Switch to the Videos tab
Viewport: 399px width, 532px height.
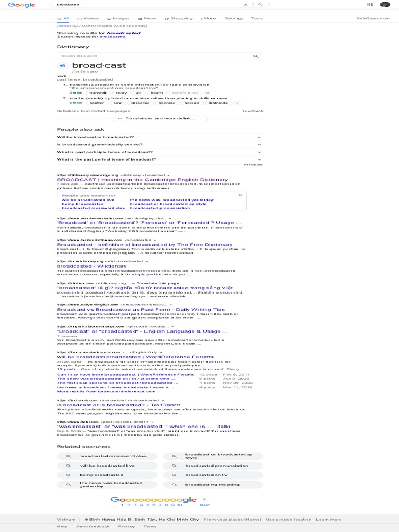tap(88, 18)
